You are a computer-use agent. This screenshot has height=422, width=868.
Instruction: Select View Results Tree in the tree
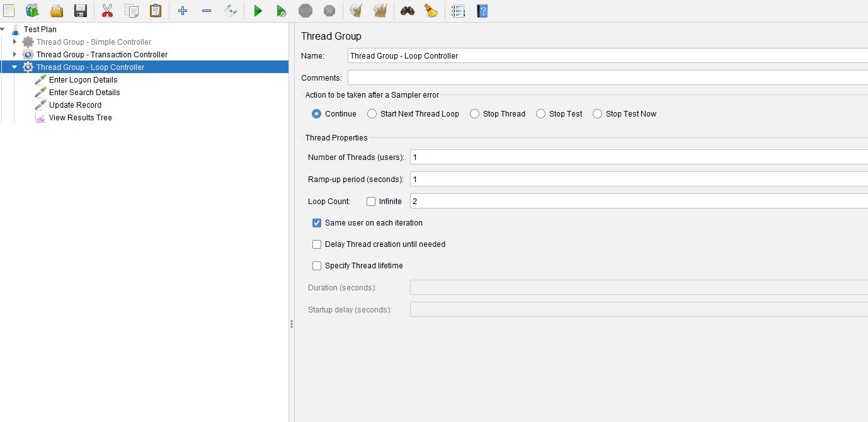81,117
